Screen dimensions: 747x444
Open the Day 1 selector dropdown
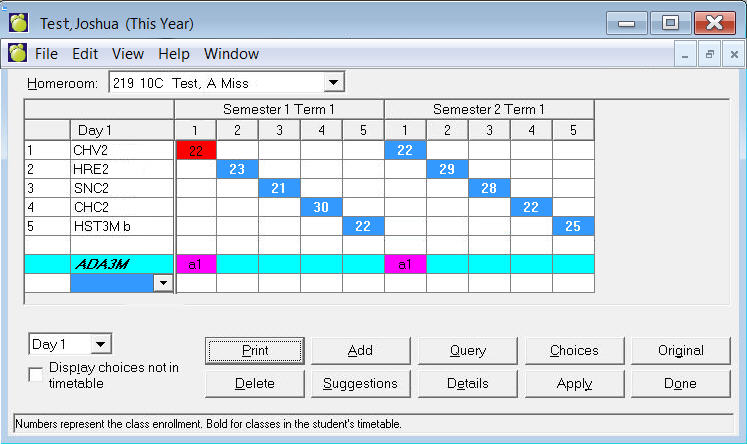click(101, 344)
